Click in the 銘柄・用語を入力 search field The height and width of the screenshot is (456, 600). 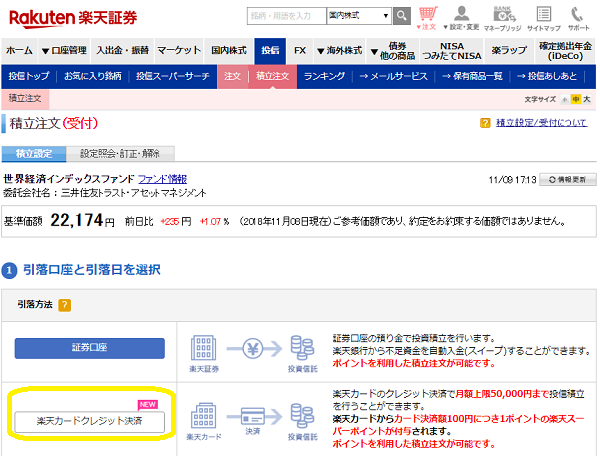pos(287,16)
